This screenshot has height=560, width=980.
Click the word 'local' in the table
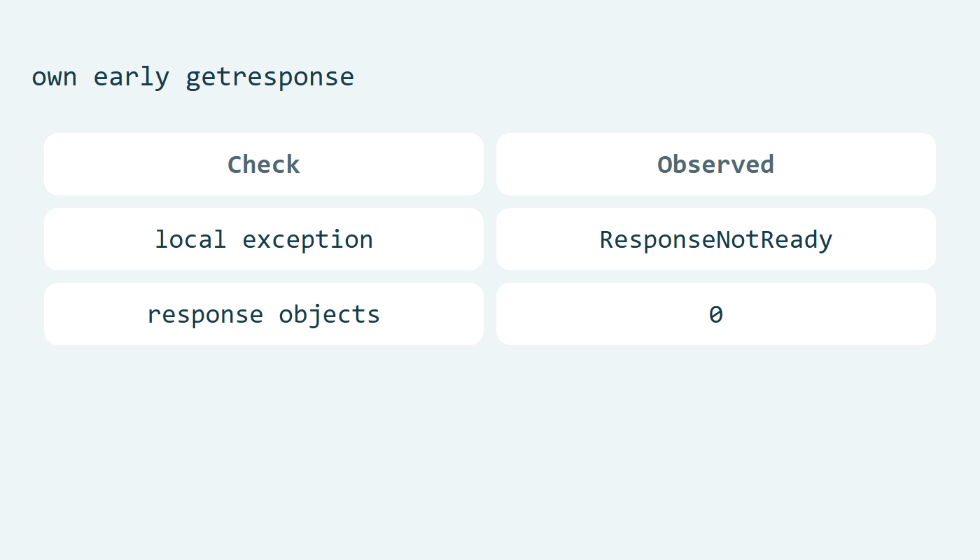pos(190,239)
